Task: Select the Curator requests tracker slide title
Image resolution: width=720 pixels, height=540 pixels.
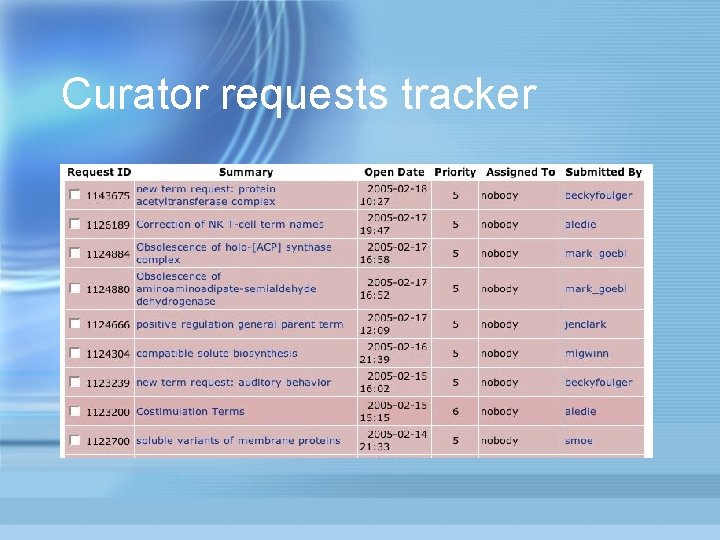Action: 299,94
